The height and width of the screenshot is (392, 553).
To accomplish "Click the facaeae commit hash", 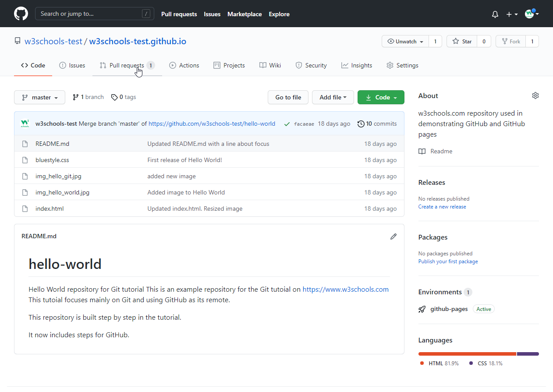I will (x=304, y=124).
